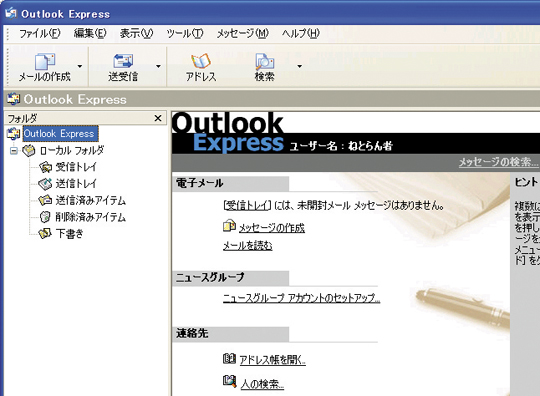Close the フォルダ pane with X
The image size is (540, 396).
158,118
